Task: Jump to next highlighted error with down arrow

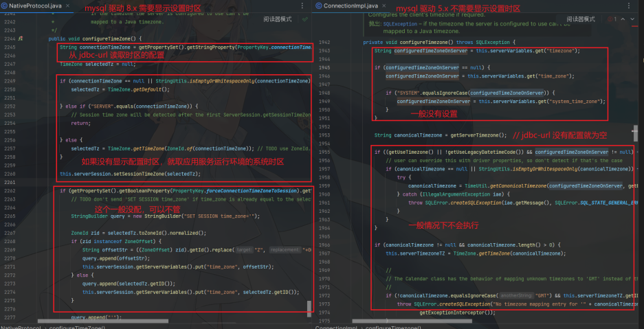Action: click(632, 19)
